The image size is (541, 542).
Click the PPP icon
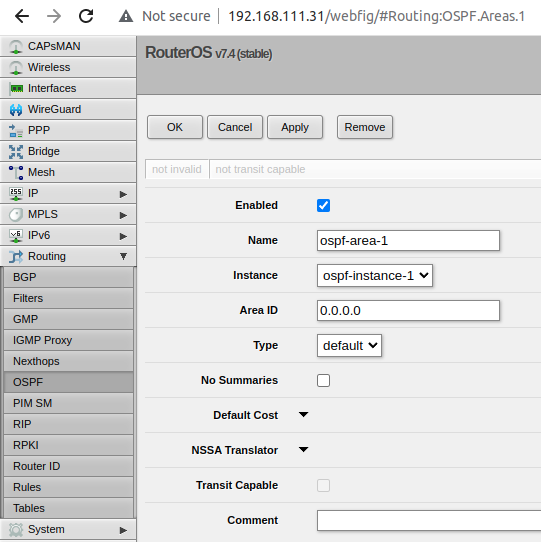(x=16, y=131)
